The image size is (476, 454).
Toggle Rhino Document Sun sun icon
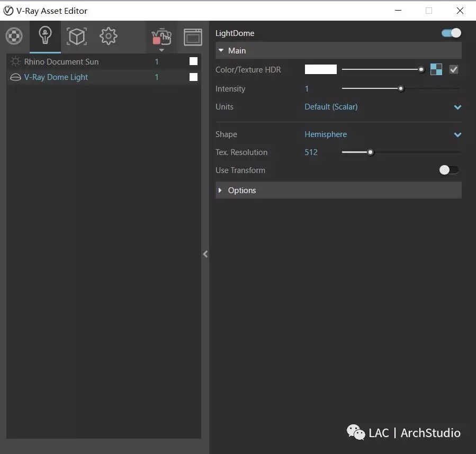coord(15,61)
